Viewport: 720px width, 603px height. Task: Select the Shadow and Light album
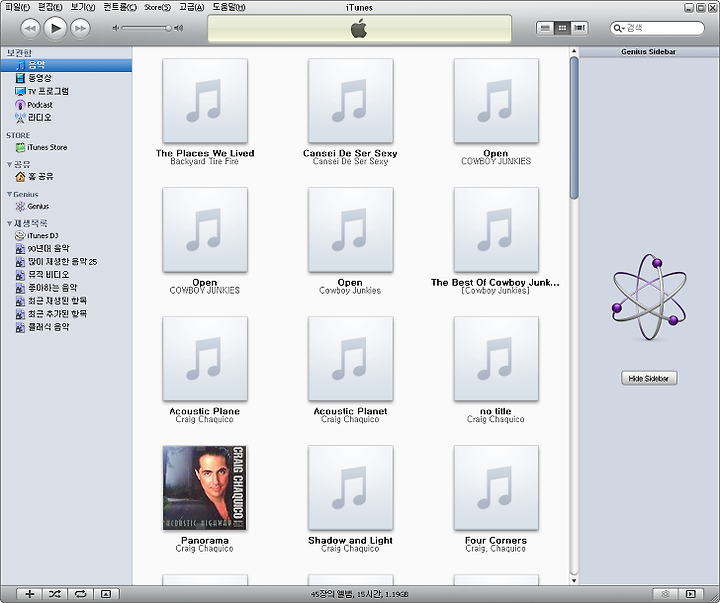[x=350, y=488]
